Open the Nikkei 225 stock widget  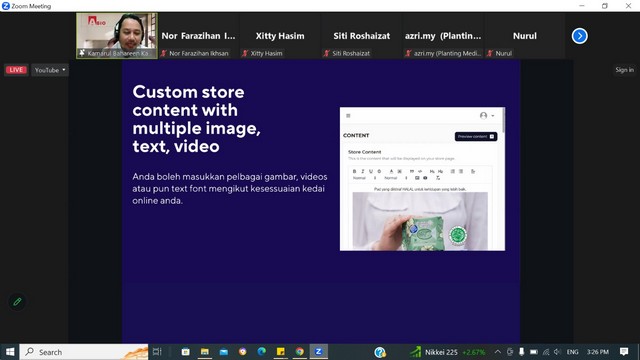[x=448, y=352]
